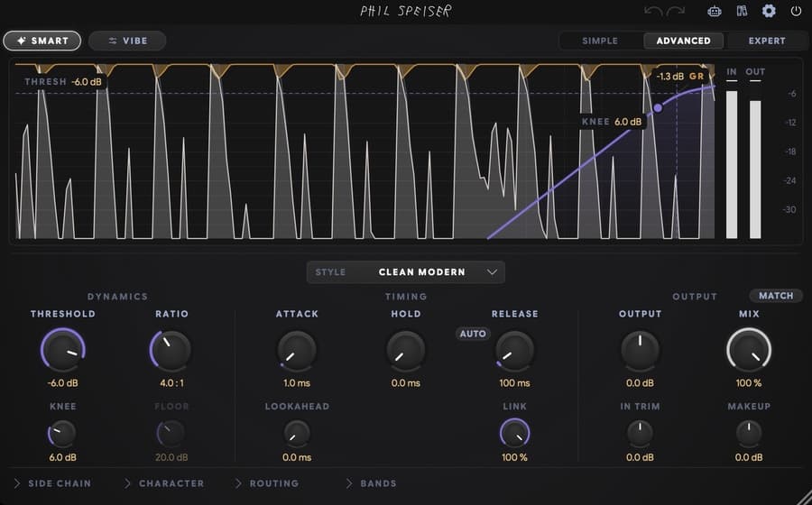Expand the SIDE CHAIN section
Image resolution: width=812 pixels, height=505 pixels.
(x=52, y=483)
